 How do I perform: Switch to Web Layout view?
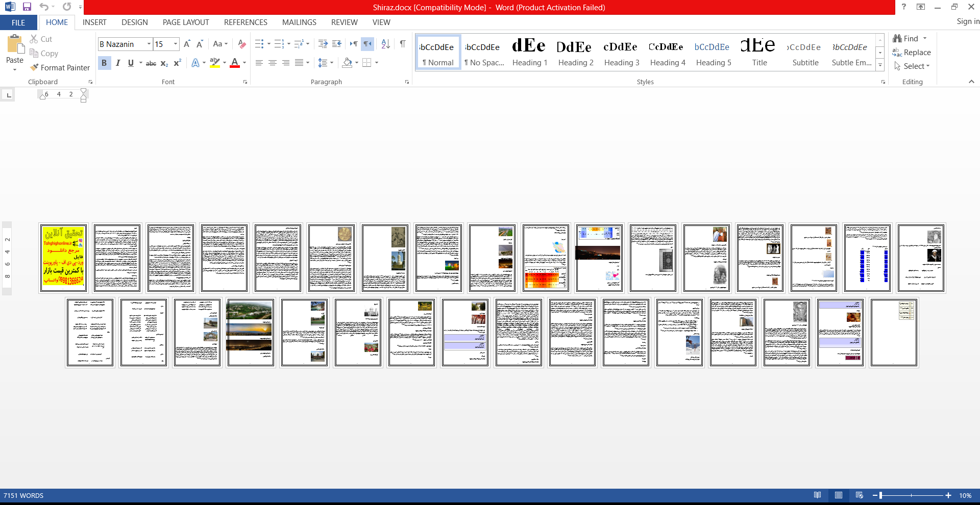[860, 495]
